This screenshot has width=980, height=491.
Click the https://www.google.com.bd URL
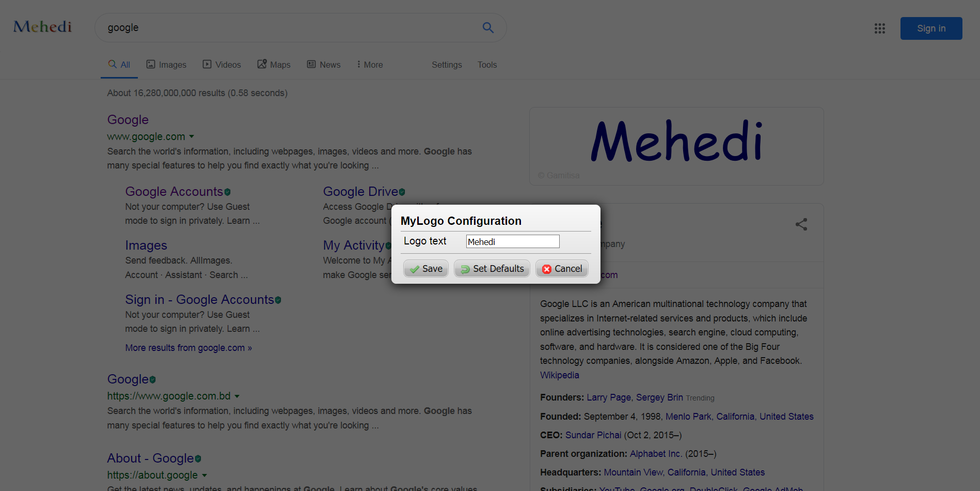pos(169,396)
